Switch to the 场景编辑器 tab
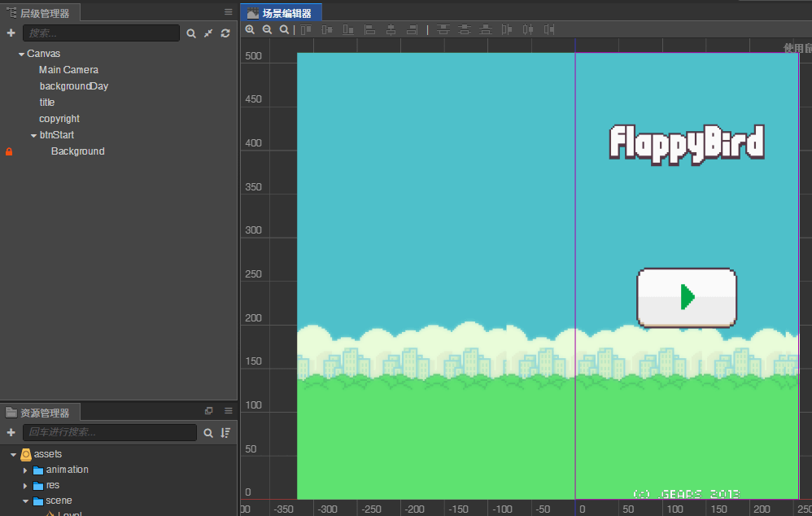 (x=282, y=13)
